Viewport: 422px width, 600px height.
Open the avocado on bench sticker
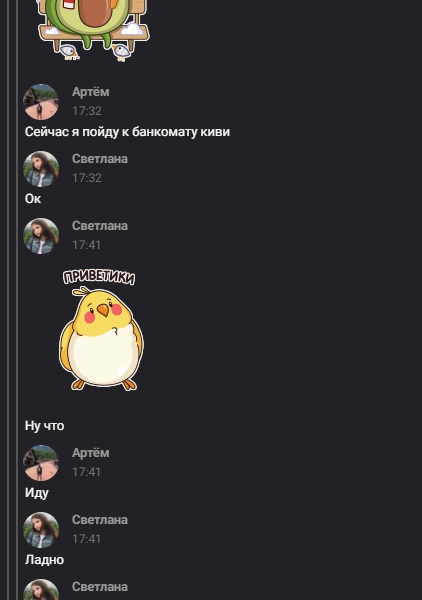tap(93, 30)
